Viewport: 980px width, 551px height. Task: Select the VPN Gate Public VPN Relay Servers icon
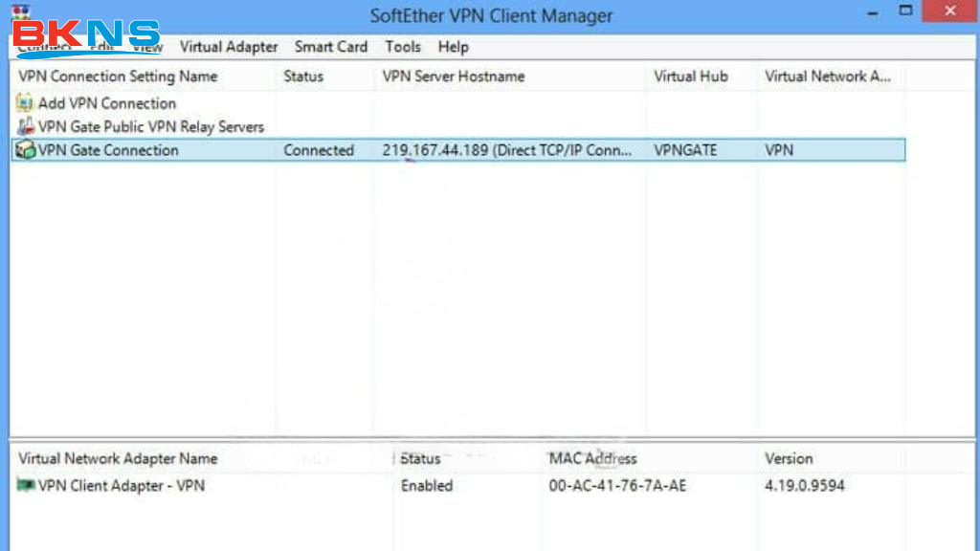tap(26, 126)
